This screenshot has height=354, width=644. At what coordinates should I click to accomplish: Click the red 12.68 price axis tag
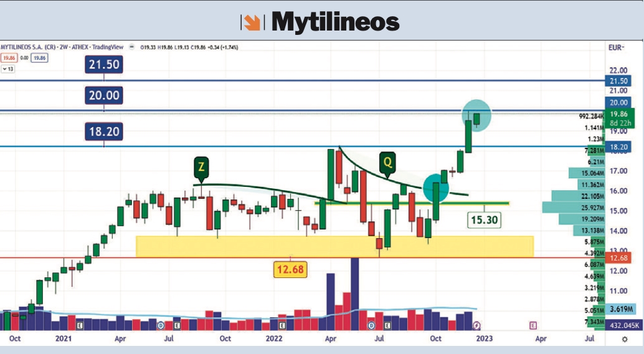pos(618,258)
